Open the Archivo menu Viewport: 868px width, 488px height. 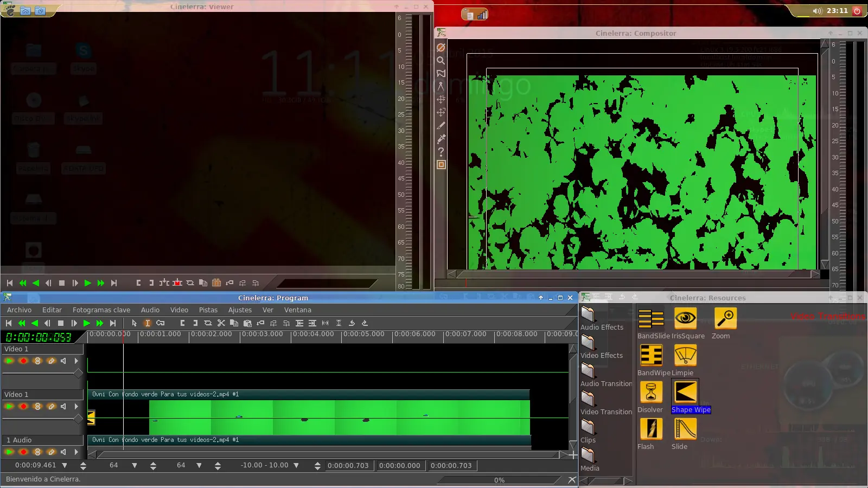[19, 310]
